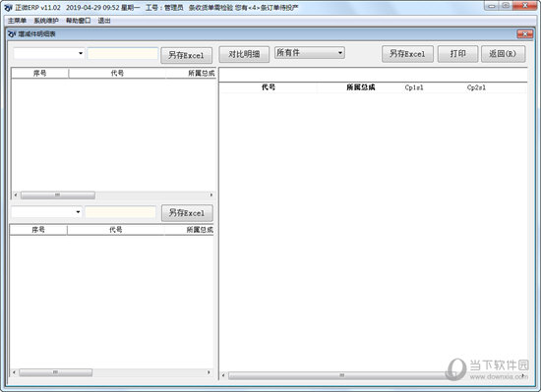The height and width of the screenshot is (392, 541).
Task: Click upper-left table scroll-right arrow
Action: click(211, 196)
